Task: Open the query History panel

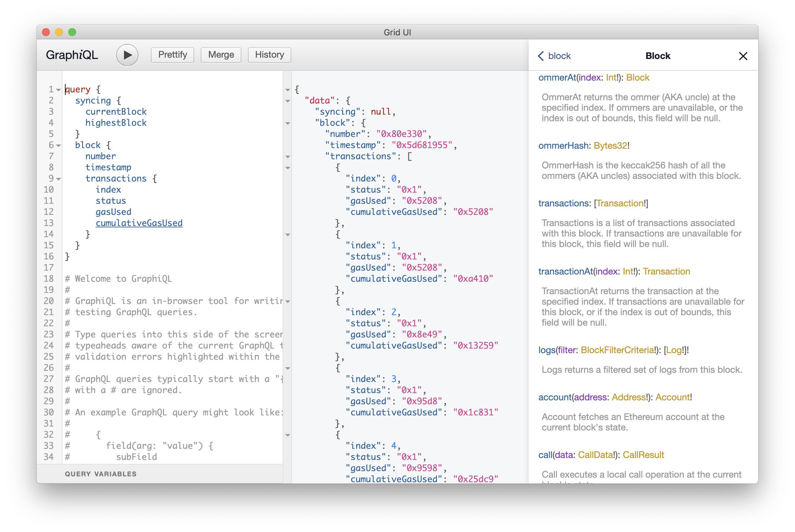Action: 269,55
